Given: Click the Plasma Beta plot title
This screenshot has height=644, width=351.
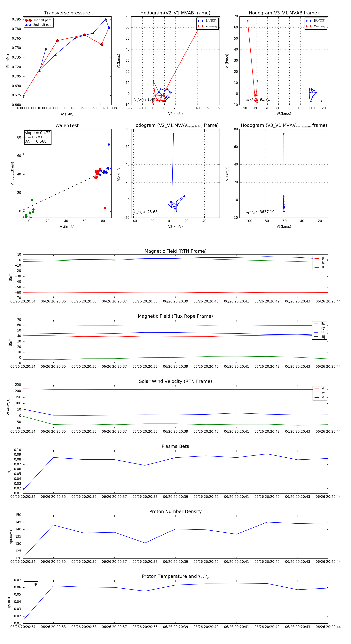Looking at the screenshot, I should click(x=175, y=446).
